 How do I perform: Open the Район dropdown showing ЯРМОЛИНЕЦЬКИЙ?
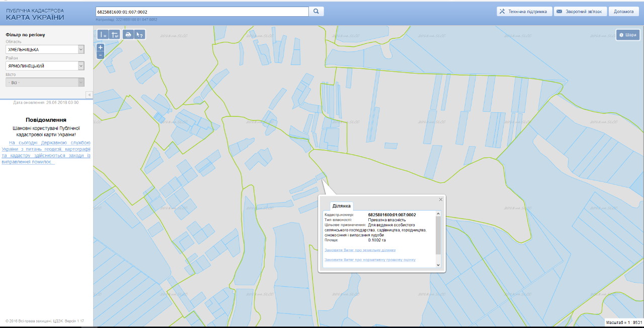[45, 66]
